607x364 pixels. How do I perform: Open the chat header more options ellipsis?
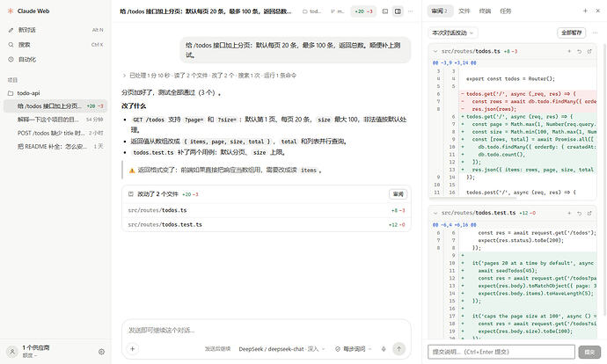(x=410, y=11)
